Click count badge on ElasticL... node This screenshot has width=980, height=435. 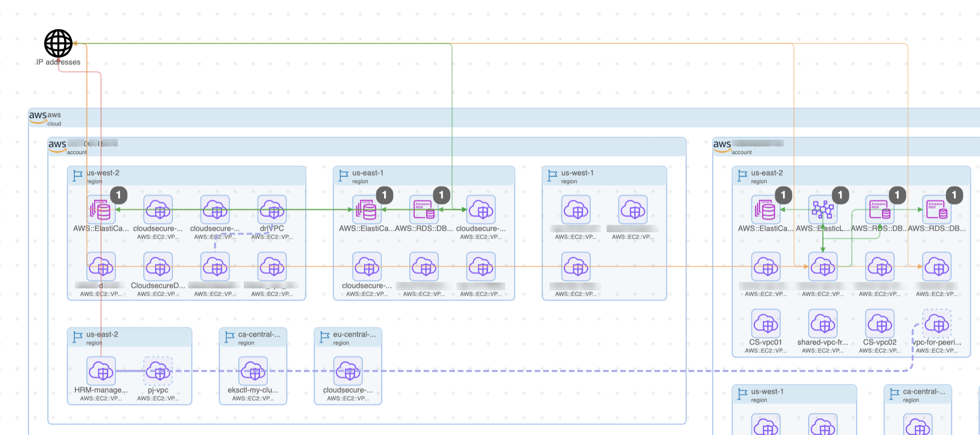(841, 195)
